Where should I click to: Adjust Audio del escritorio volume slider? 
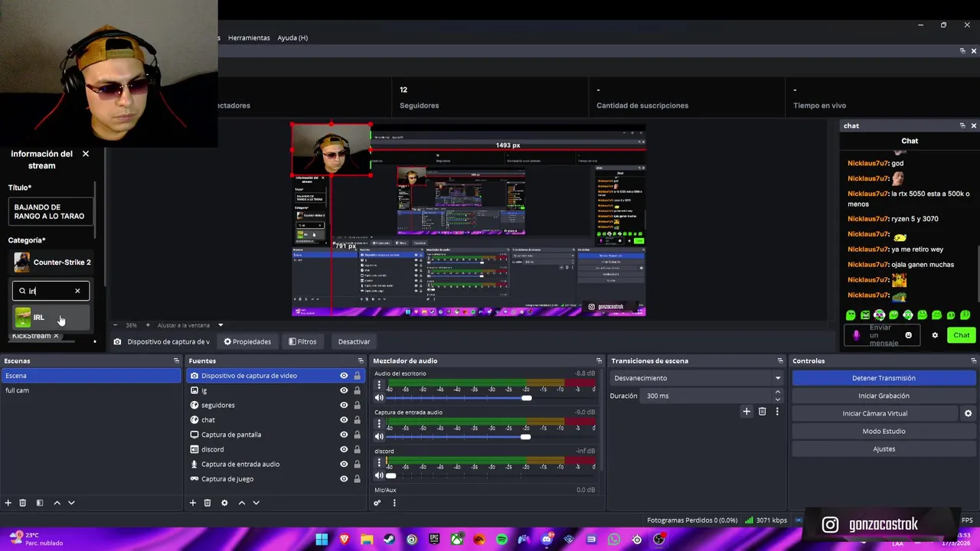coord(525,398)
